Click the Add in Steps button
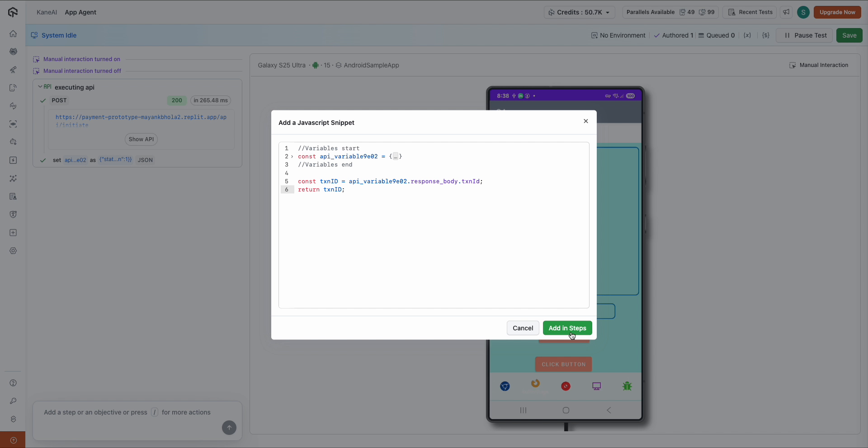 coord(567,328)
